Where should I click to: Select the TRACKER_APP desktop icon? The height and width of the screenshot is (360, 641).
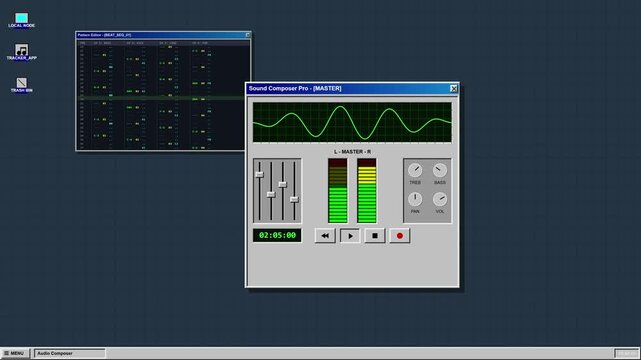[x=22, y=52]
